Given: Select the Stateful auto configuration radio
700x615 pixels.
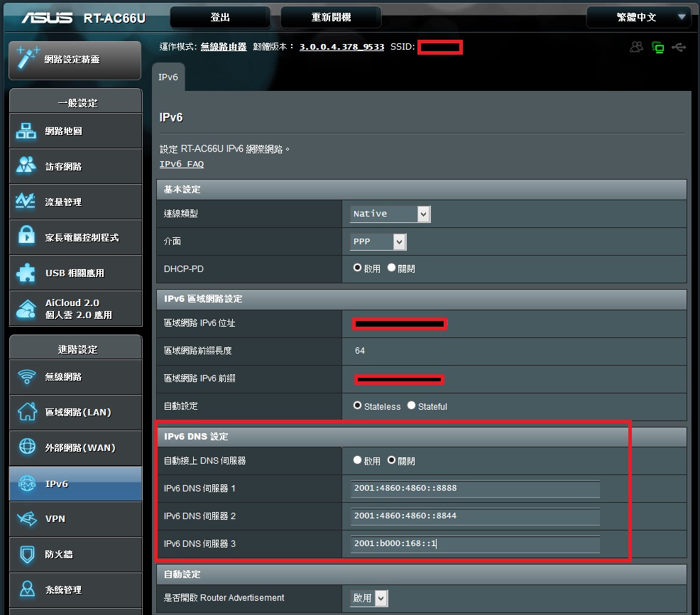Looking at the screenshot, I should click(x=411, y=406).
